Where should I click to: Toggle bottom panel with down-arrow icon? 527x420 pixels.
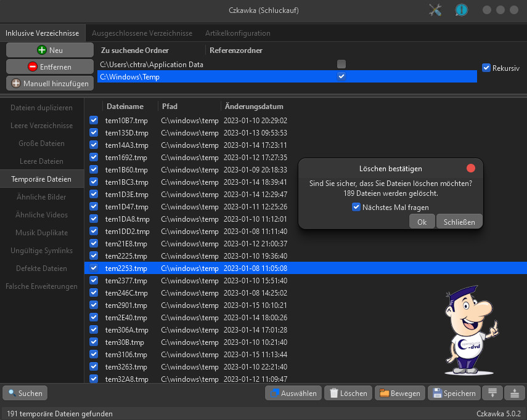(492, 393)
